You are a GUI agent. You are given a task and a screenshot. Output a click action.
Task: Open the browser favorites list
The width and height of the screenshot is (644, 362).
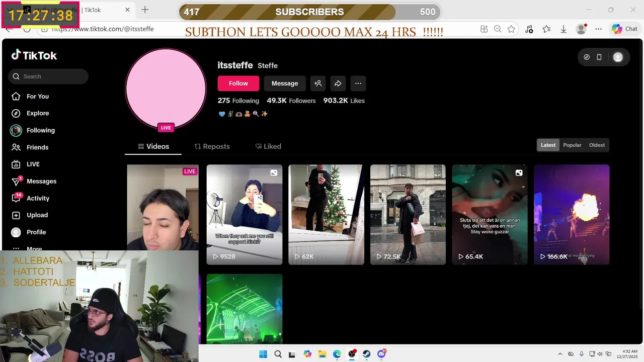tap(546, 29)
